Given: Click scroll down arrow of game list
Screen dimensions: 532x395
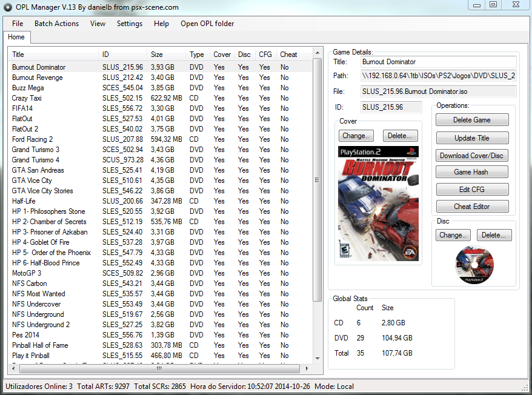Looking at the screenshot, I should 318,359.
